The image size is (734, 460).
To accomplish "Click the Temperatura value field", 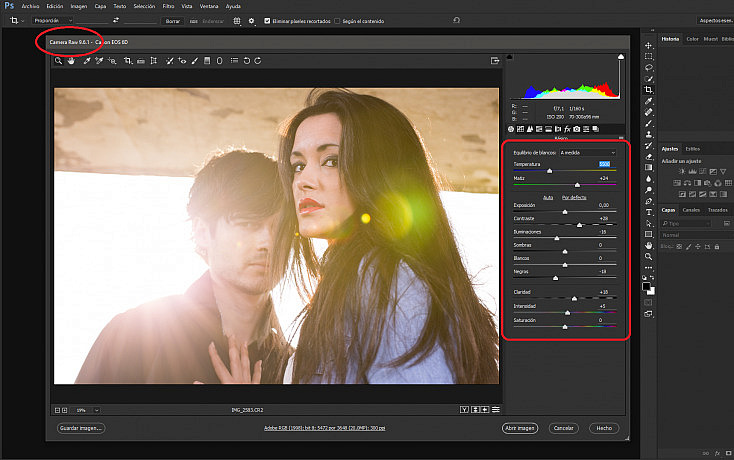I will [x=604, y=164].
